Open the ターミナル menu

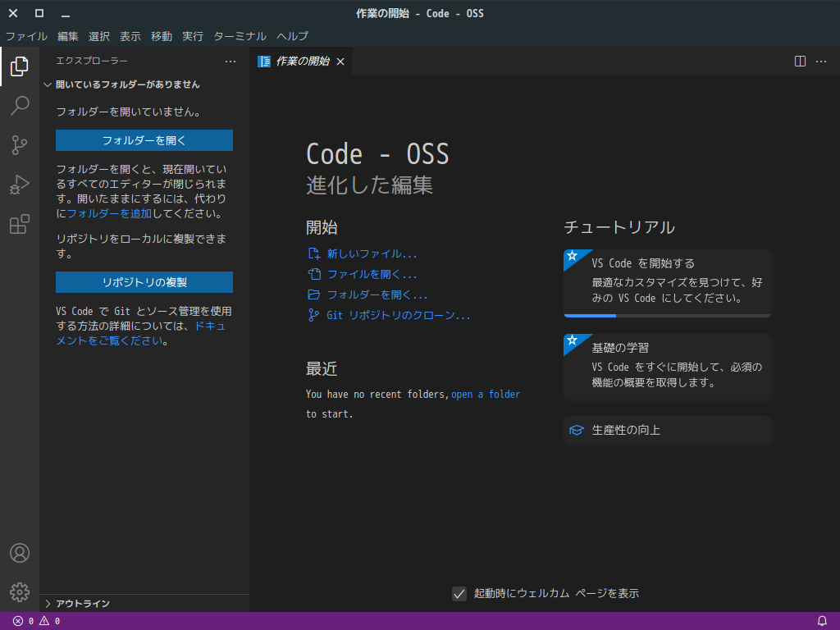click(240, 36)
